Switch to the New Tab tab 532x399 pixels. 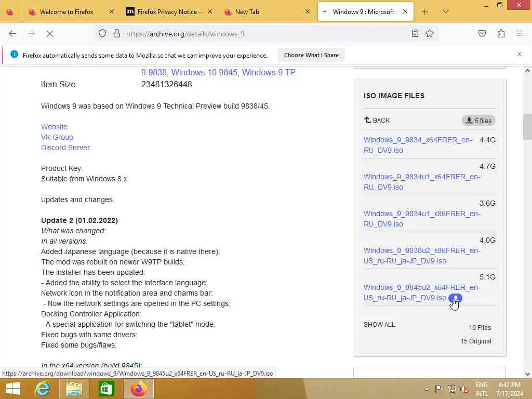(x=247, y=12)
